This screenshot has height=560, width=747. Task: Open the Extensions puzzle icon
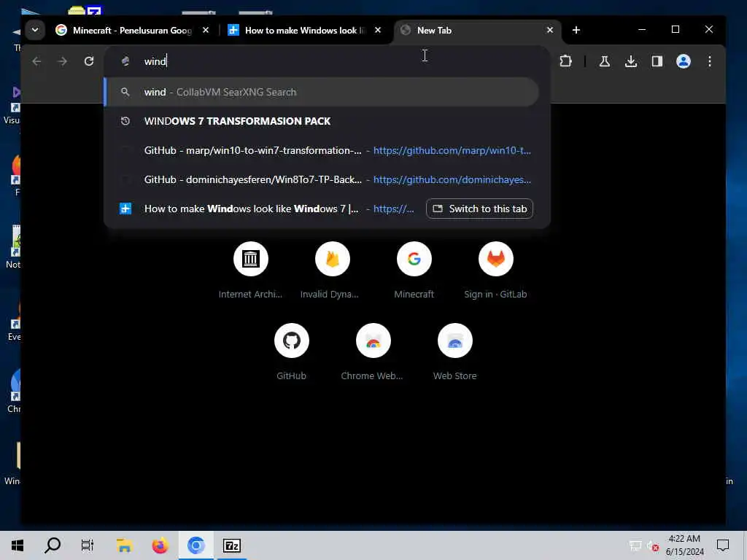[x=565, y=61]
